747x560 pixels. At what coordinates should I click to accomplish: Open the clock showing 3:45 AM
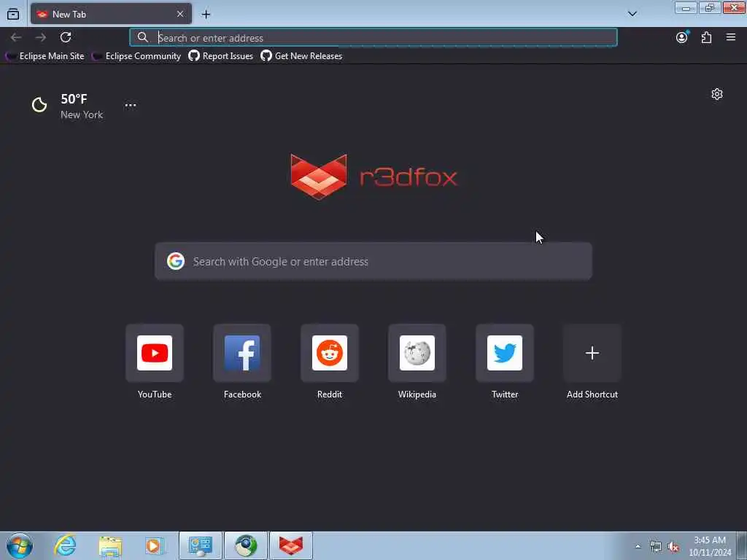pyautogui.click(x=710, y=545)
